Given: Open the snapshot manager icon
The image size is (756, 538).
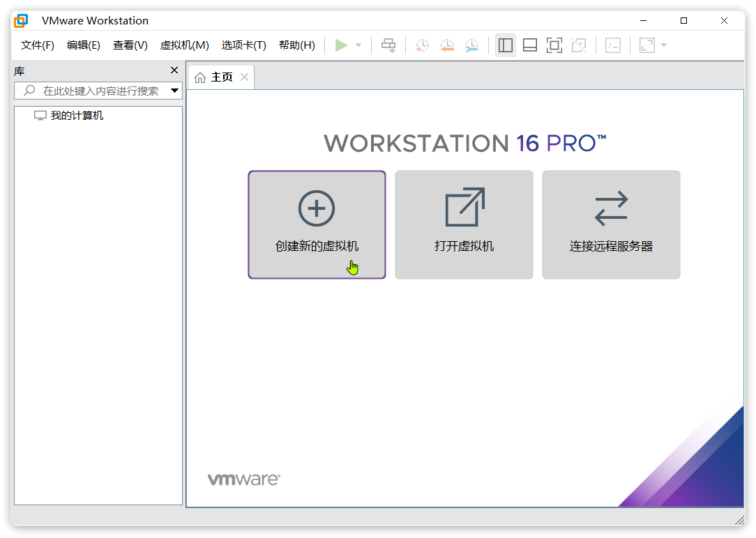Looking at the screenshot, I should point(471,45).
